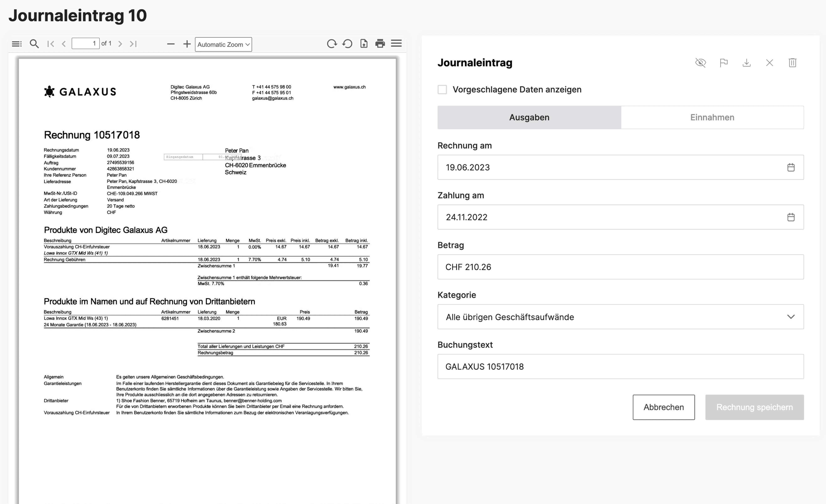Open calendar for Rechnung am

[x=791, y=167]
